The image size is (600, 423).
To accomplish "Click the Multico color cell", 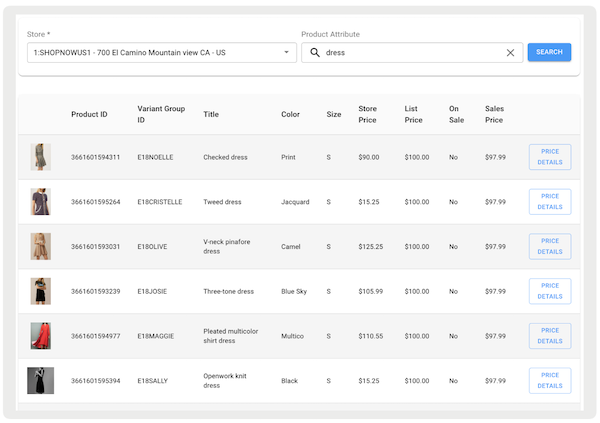I will point(292,336).
